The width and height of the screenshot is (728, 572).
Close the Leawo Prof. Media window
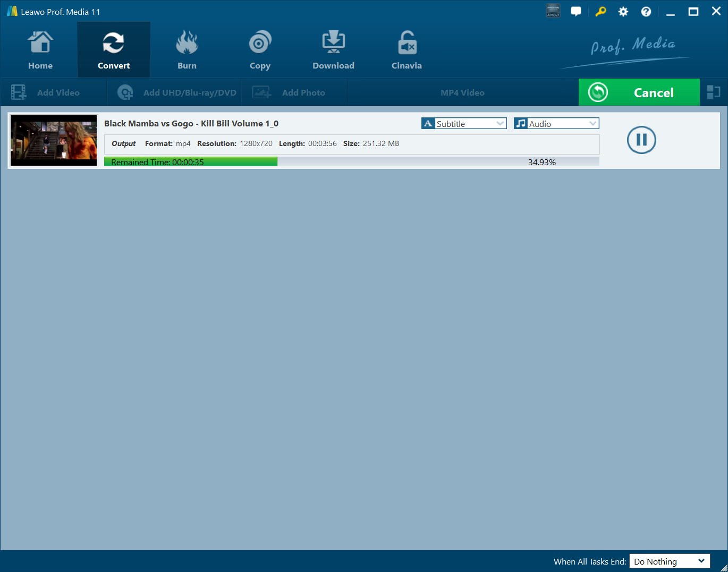click(x=716, y=12)
